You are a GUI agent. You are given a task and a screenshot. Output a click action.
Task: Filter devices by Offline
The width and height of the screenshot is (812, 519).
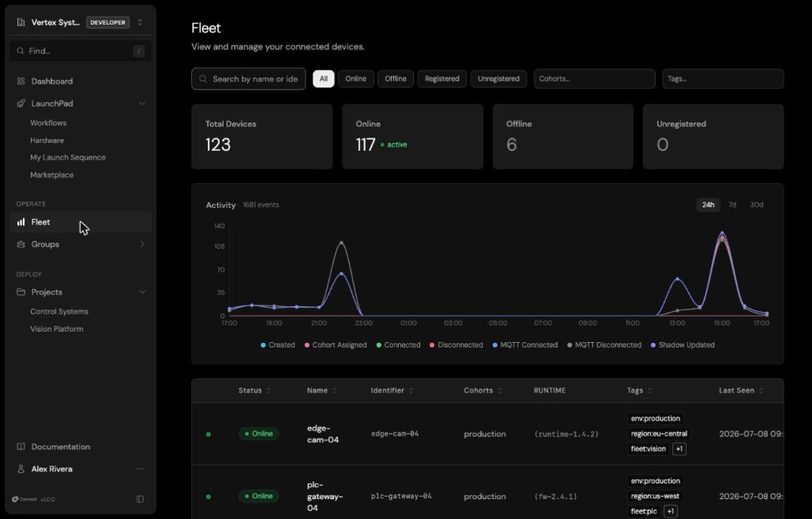click(396, 79)
